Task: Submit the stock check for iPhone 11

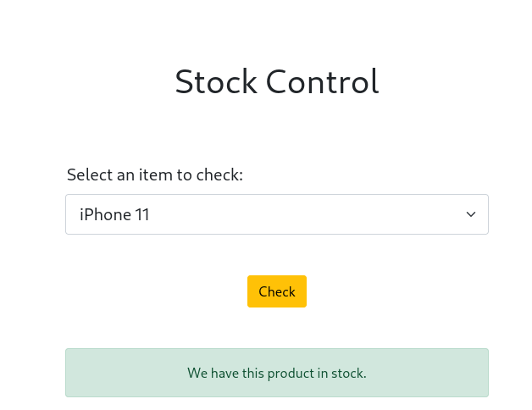Action: 276,291
